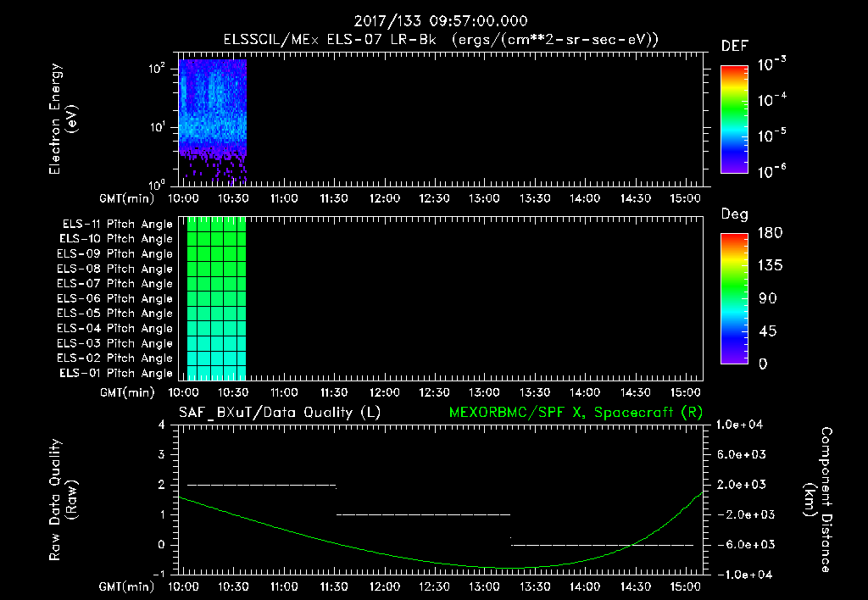Screen dimensions: 868x600
Task: Pick the Deg pitch-angle color bar
Action: point(734,298)
